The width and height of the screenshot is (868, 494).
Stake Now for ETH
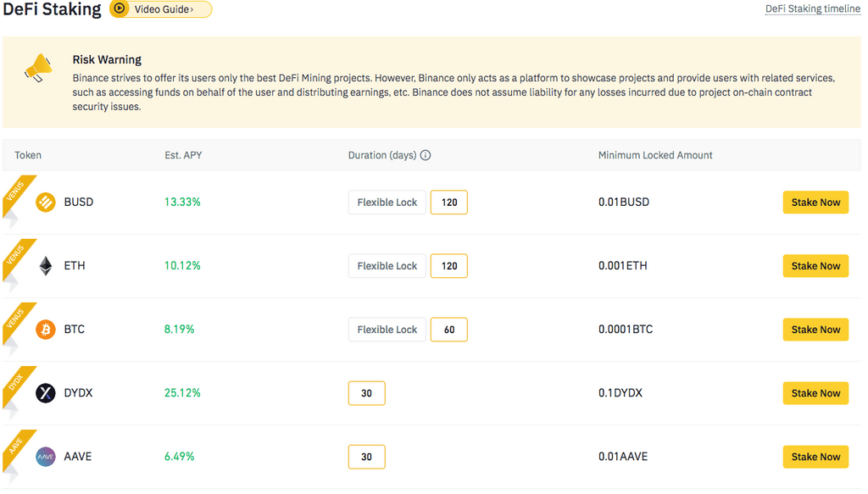[815, 266]
